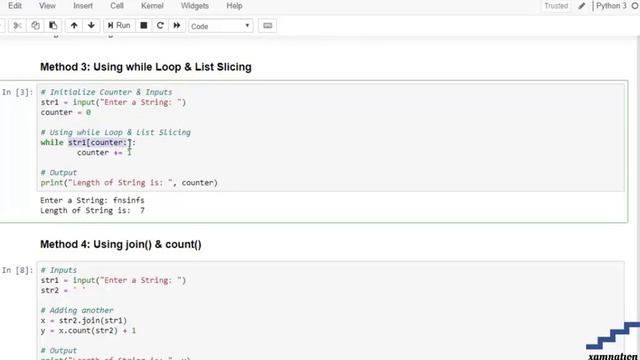Restart kernel and run all icon
640x360 pixels.
point(177,26)
